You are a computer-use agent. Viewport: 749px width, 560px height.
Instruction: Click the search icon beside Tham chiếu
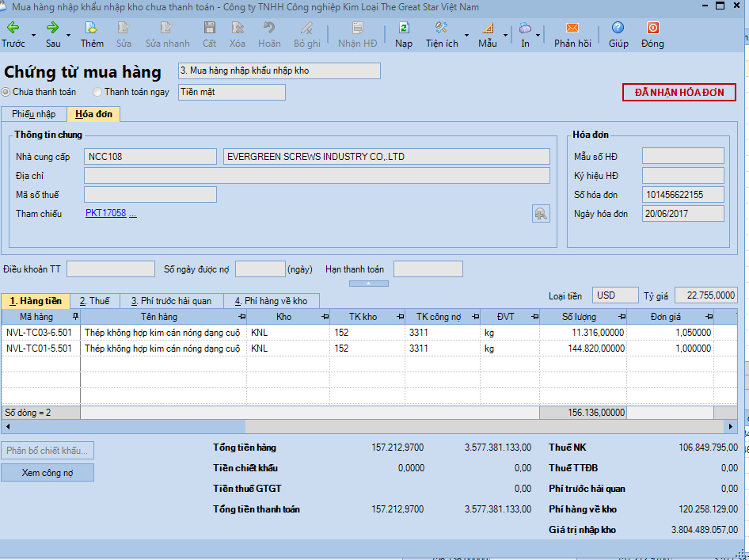(541, 213)
